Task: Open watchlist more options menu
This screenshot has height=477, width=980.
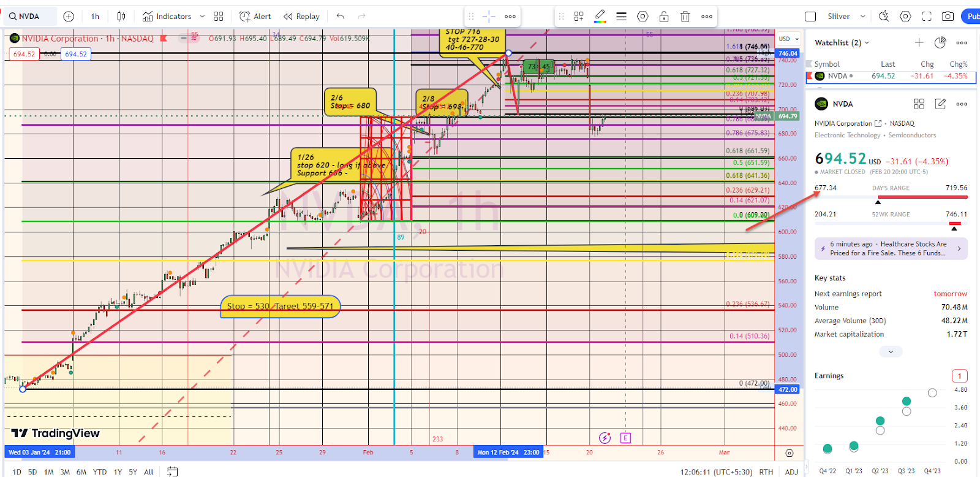Action: [962, 42]
